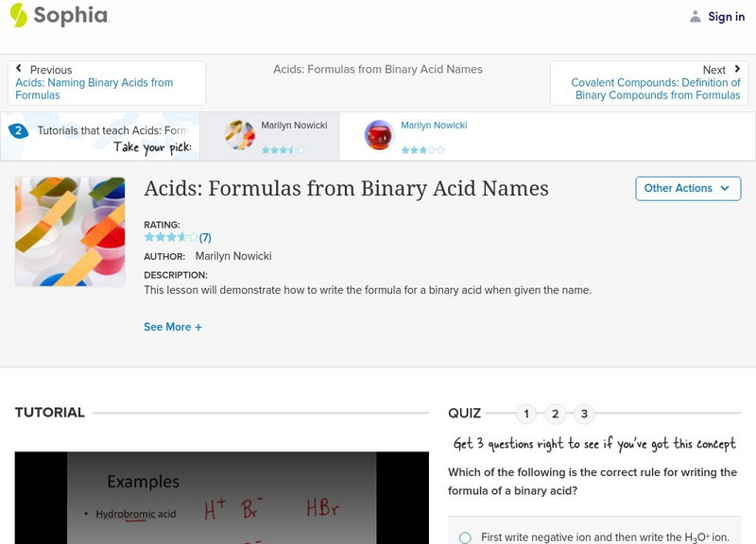Click quiz step indicator 3
Screen dimensions: 756x544
tap(582, 413)
